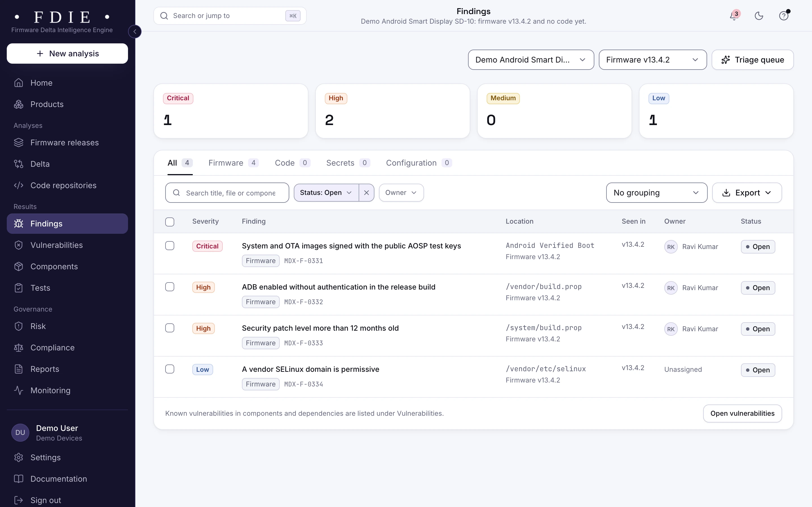Tick the SELinux permissive finding checkbox
This screenshot has height=507, width=812.
tap(170, 369)
